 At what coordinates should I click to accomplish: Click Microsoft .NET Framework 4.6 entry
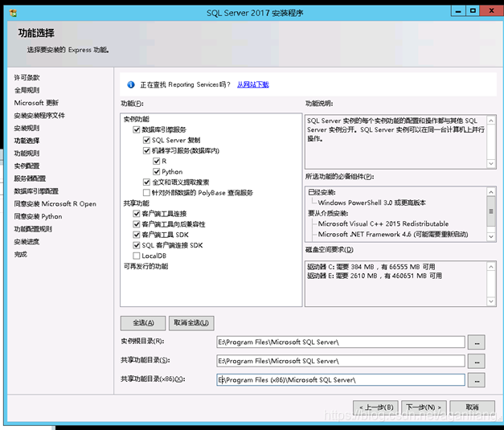tap(393, 234)
